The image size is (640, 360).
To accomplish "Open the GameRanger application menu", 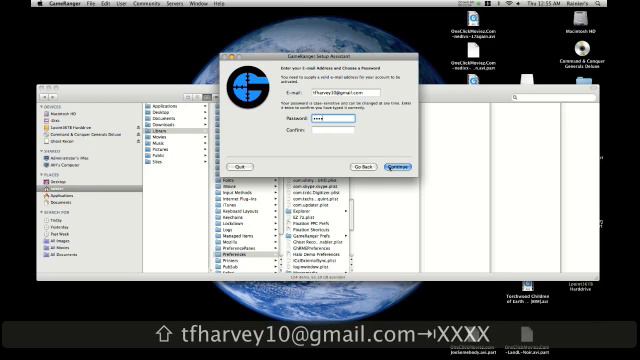I will tap(64, 3).
